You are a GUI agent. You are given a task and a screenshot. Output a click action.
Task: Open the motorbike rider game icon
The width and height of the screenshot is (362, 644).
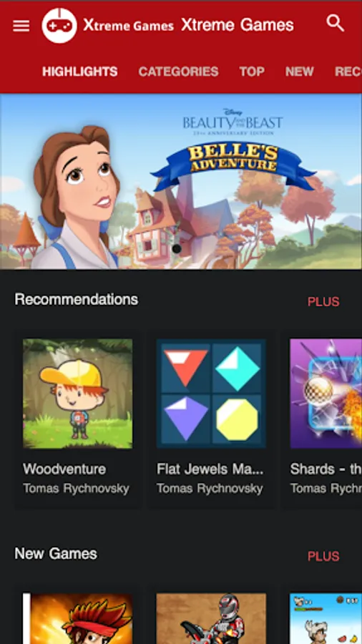[211, 618]
